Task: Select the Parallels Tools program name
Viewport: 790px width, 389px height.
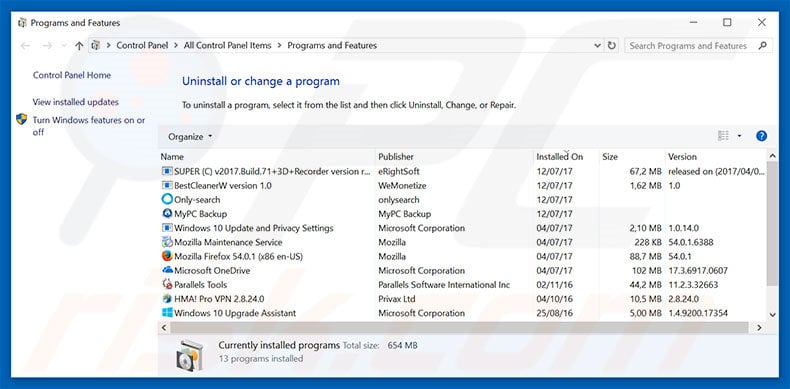Action: [x=201, y=285]
